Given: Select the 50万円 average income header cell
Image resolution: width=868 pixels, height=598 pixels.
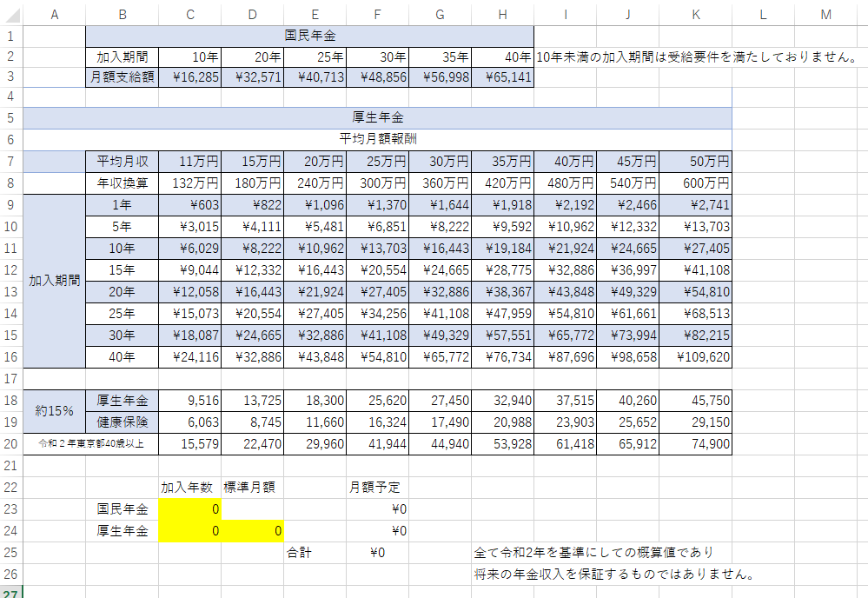Looking at the screenshot, I should tap(695, 162).
